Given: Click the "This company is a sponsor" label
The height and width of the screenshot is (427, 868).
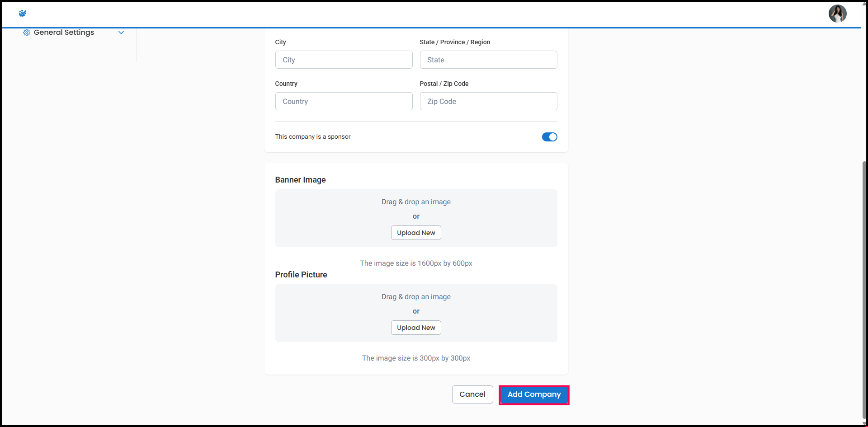Looking at the screenshot, I should 313,137.
